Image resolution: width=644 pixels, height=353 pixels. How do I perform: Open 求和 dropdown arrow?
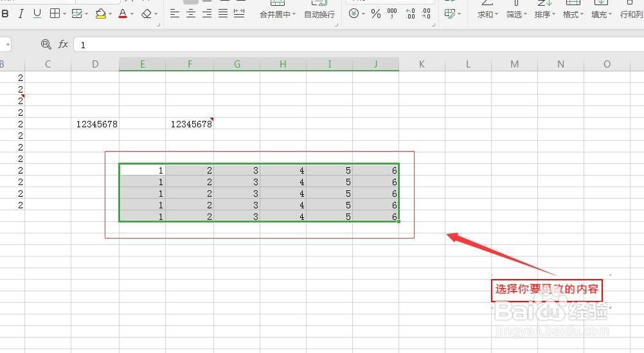coord(496,14)
